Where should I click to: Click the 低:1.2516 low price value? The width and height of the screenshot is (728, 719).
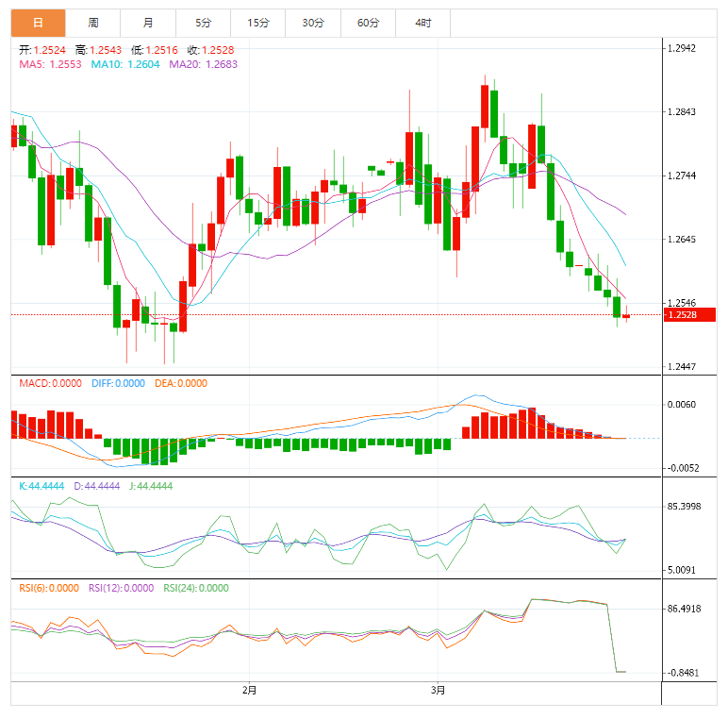(155, 50)
